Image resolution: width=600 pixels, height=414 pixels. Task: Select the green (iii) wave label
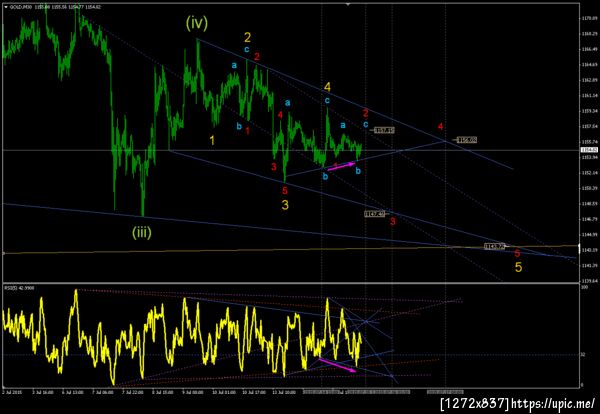pyautogui.click(x=142, y=232)
